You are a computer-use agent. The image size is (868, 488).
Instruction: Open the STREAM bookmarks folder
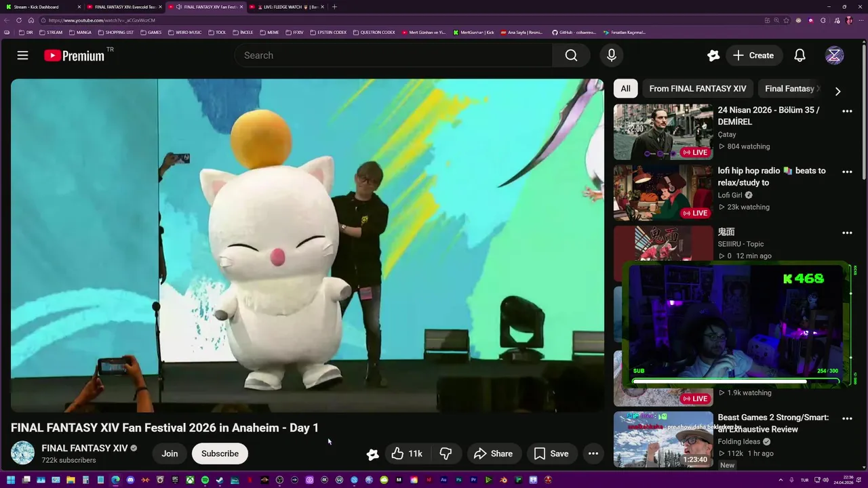[51, 32]
